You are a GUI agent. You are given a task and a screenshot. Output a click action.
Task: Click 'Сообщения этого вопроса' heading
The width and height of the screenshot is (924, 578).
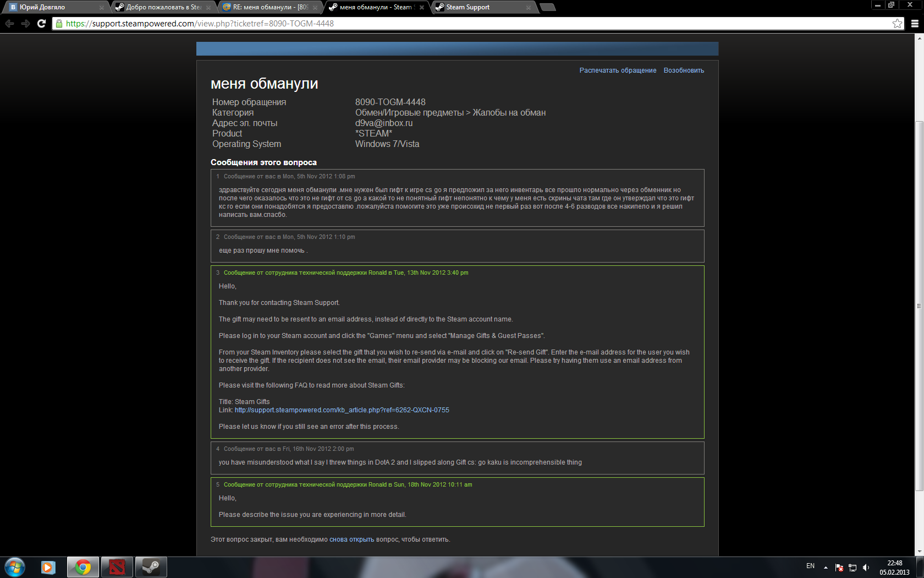[x=263, y=162]
